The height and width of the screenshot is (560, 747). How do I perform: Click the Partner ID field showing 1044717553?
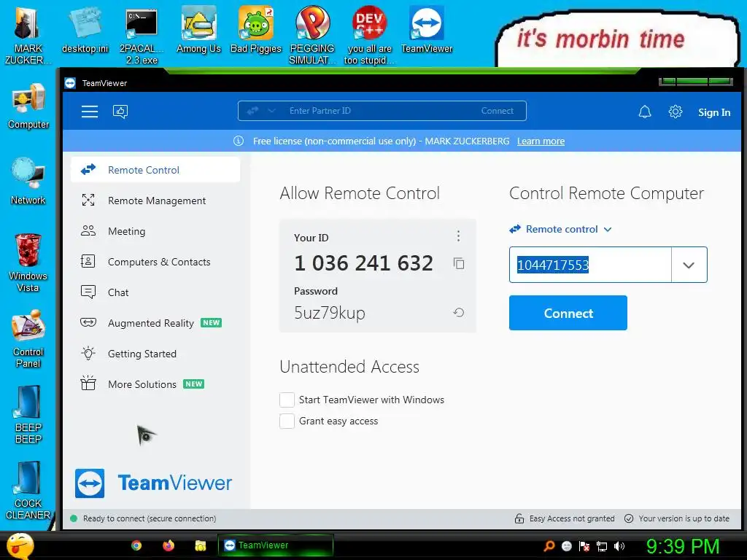coord(590,265)
